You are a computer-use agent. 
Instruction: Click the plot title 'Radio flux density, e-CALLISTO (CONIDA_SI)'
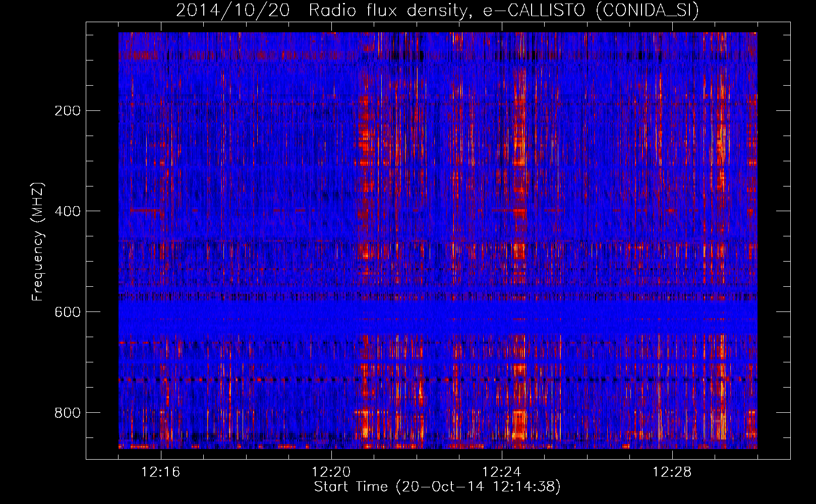[x=504, y=10]
